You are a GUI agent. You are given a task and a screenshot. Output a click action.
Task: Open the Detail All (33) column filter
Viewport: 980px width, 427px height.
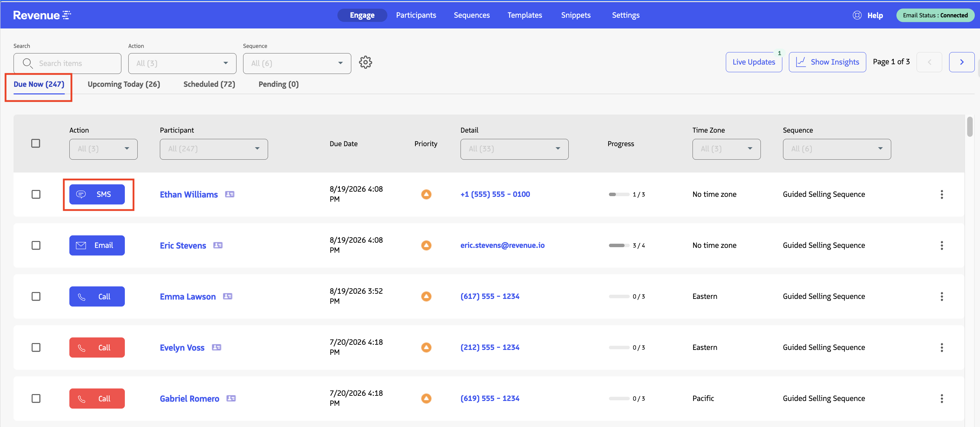click(x=514, y=149)
